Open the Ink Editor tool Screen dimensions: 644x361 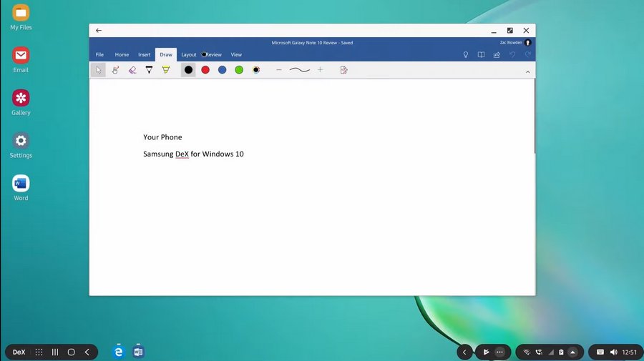[x=343, y=70]
